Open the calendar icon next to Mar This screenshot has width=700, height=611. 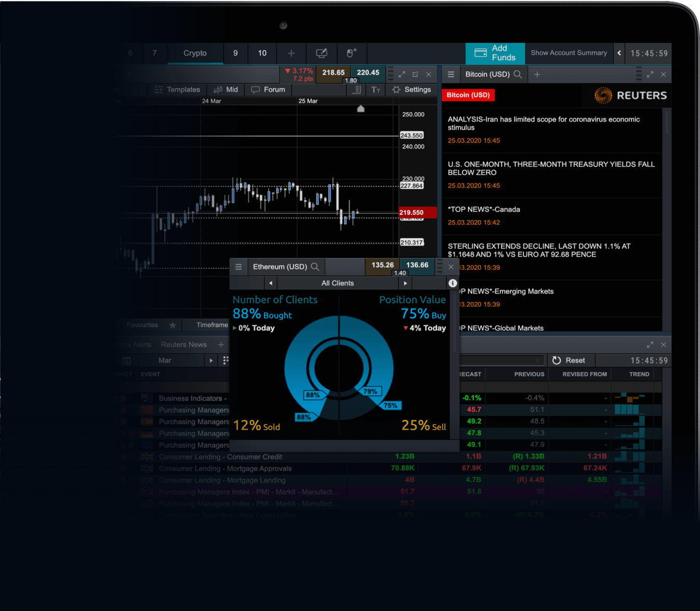127,360
